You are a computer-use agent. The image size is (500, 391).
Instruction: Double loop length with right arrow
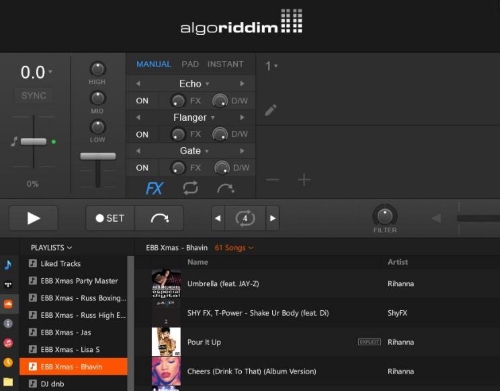point(272,218)
